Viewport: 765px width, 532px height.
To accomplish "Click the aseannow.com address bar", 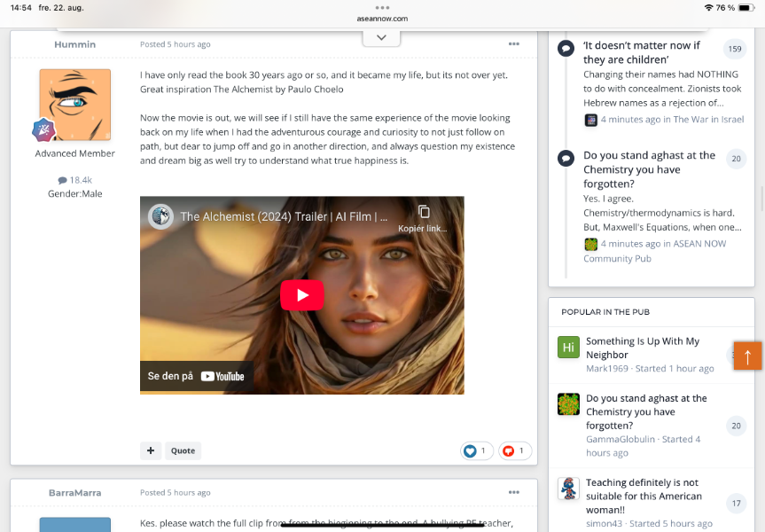I will (x=382, y=18).
